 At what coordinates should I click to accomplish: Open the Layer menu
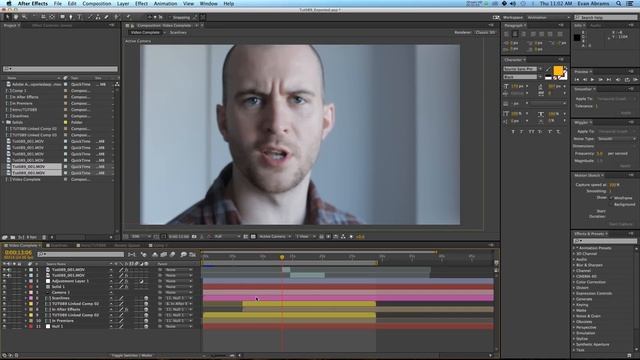(123, 3)
